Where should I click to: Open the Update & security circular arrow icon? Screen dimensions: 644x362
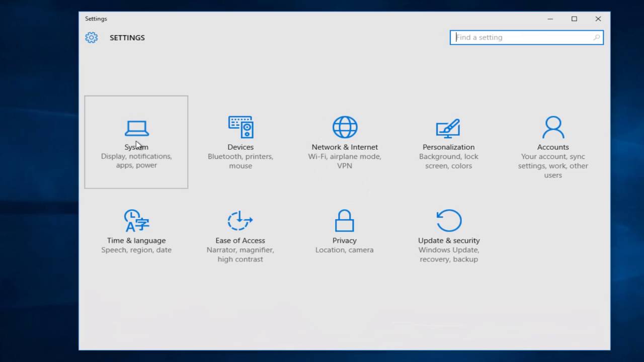tap(449, 221)
